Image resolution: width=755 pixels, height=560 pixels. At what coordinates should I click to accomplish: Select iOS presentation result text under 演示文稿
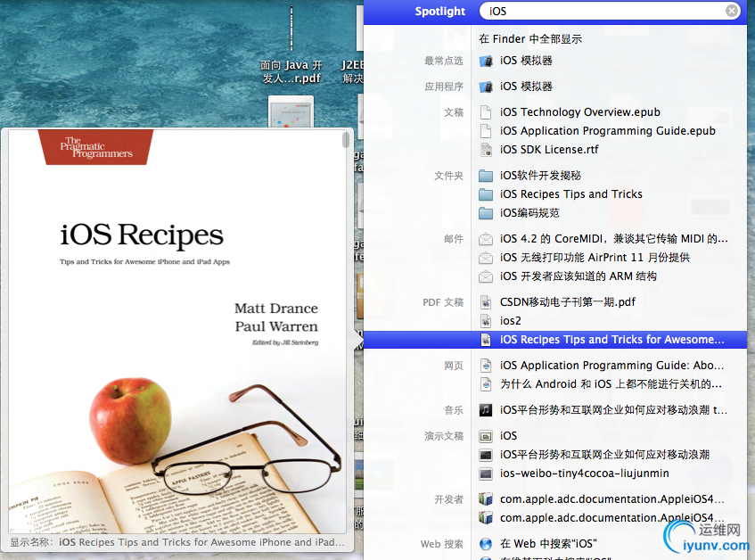508,436
